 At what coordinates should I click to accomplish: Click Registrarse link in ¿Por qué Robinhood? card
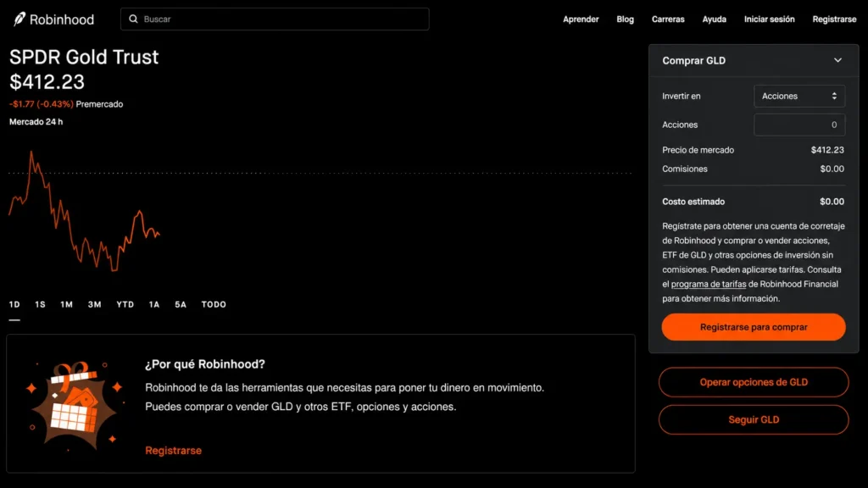coord(173,451)
